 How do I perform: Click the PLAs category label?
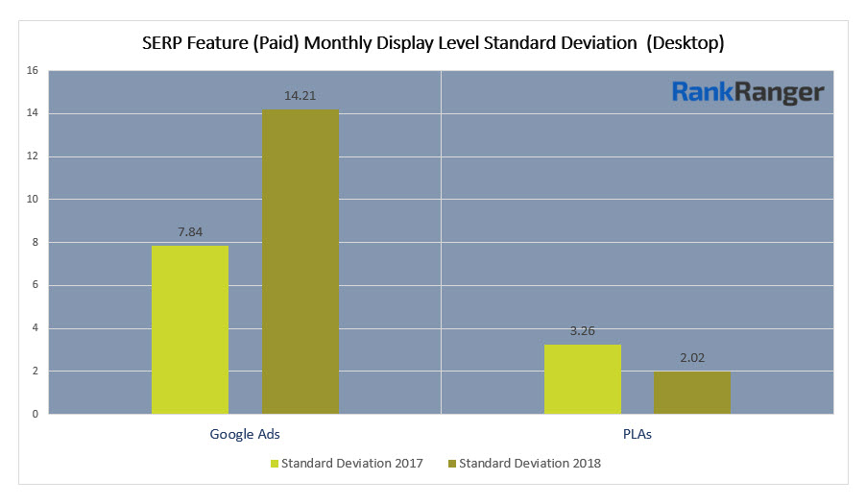point(637,434)
